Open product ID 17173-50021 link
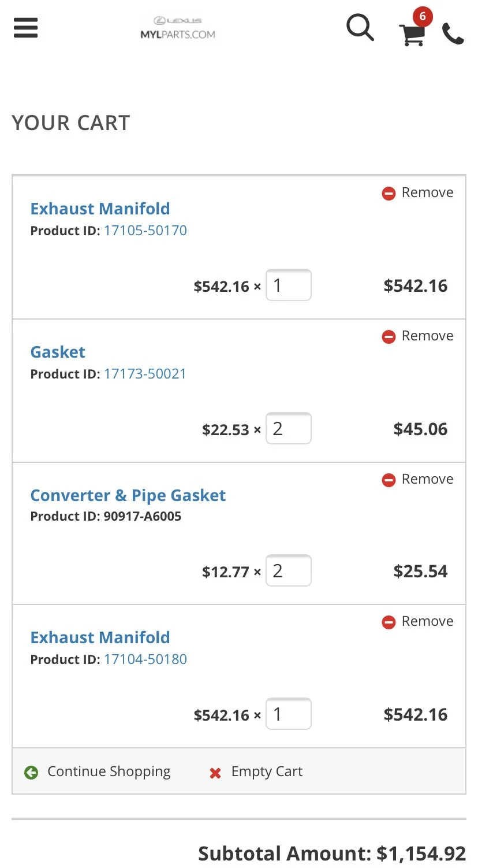478x868 pixels. tap(145, 374)
